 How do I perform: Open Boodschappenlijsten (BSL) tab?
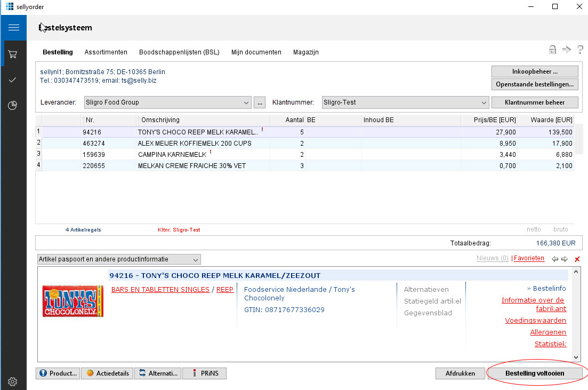click(x=179, y=52)
